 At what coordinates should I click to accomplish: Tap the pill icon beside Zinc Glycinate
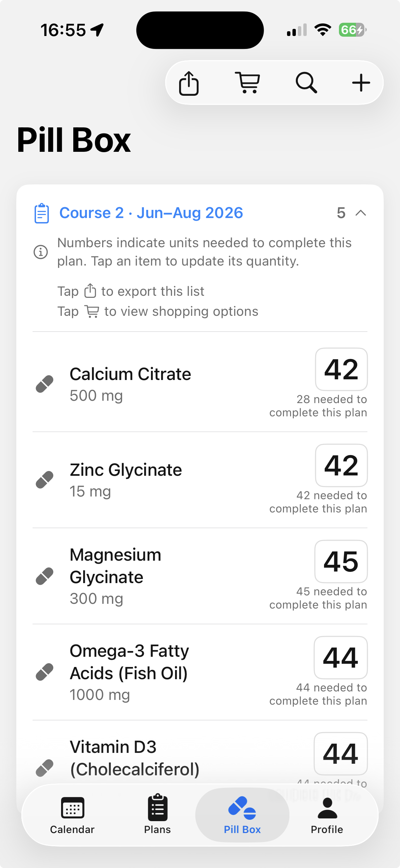[45, 480]
